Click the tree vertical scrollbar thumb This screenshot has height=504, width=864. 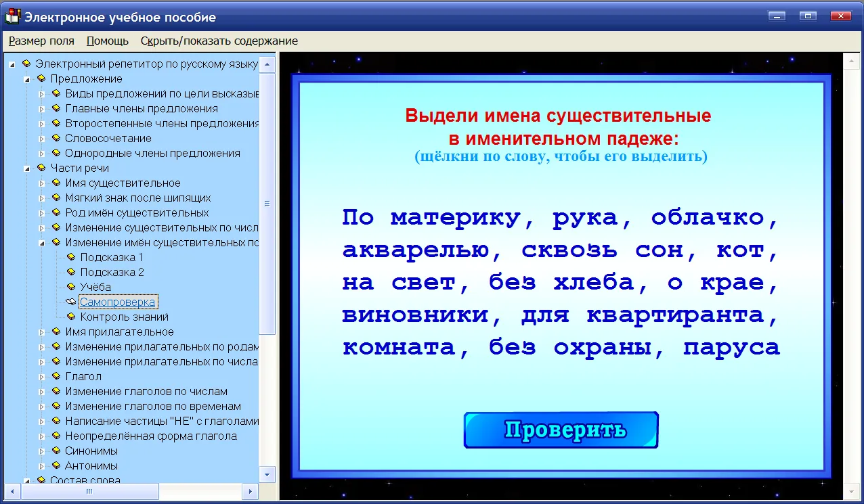[267, 203]
